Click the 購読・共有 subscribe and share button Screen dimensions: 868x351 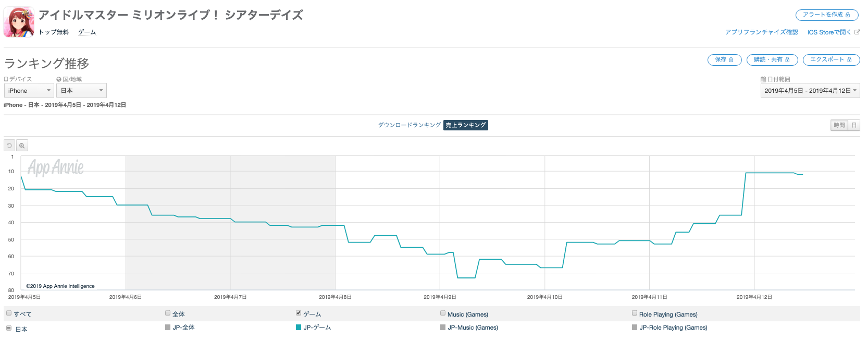[772, 59]
